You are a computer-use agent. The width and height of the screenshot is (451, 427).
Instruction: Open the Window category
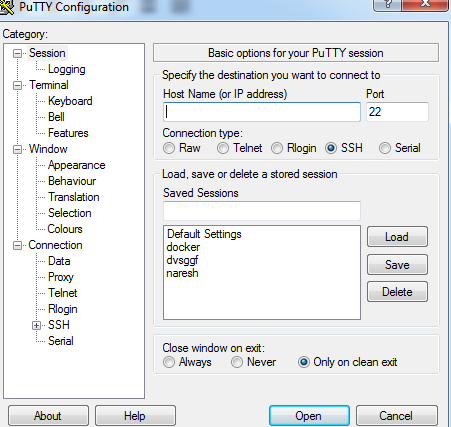(48, 149)
